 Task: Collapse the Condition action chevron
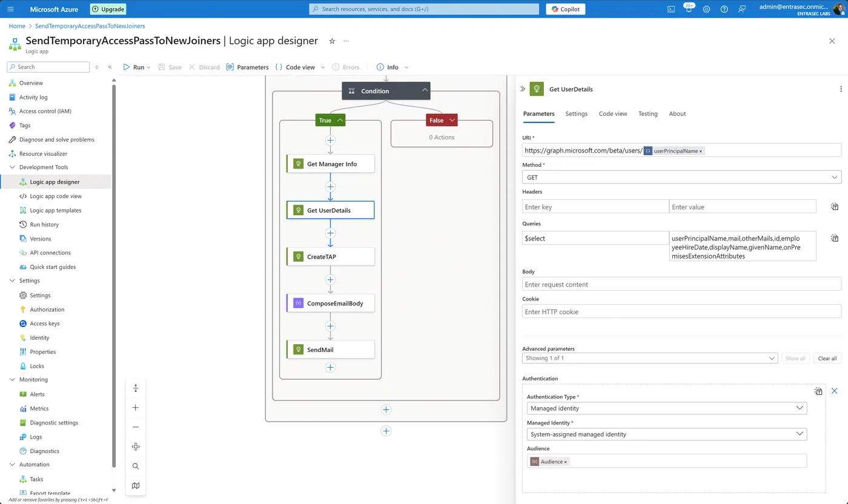point(425,91)
